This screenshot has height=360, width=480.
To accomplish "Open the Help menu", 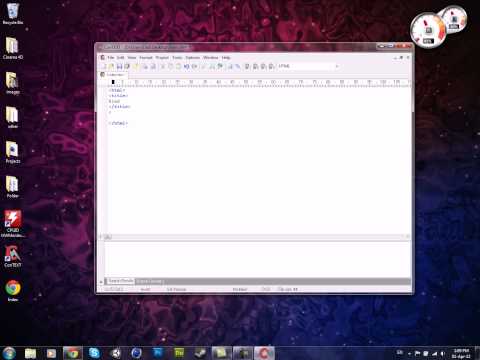I will [x=226, y=58].
